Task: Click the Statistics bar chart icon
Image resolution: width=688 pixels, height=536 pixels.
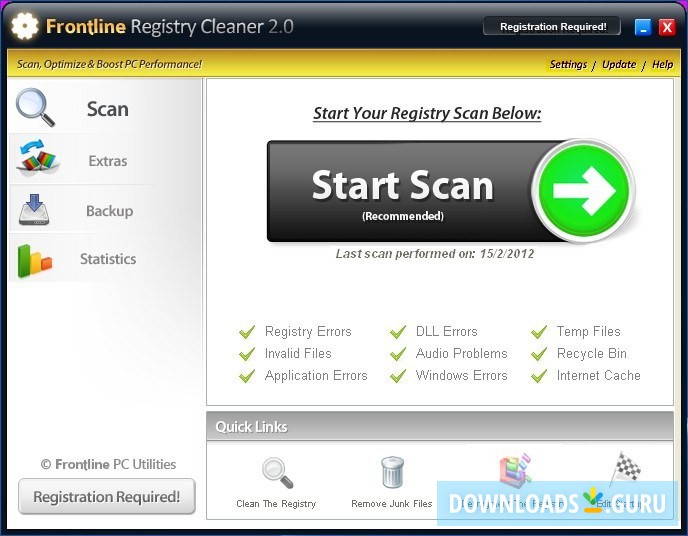Action: coord(35,261)
